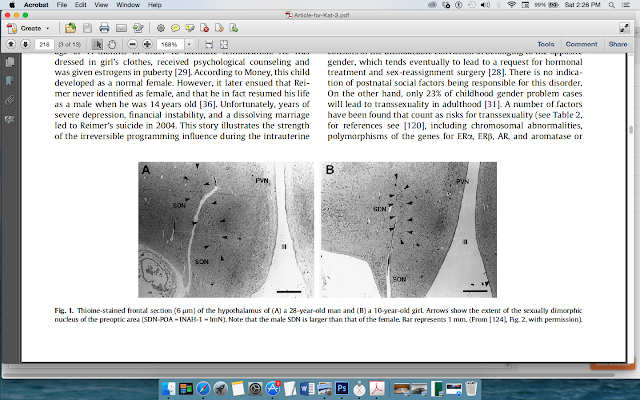Open a file with the folder icon
Screen dimensions: 640x400
(71, 28)
